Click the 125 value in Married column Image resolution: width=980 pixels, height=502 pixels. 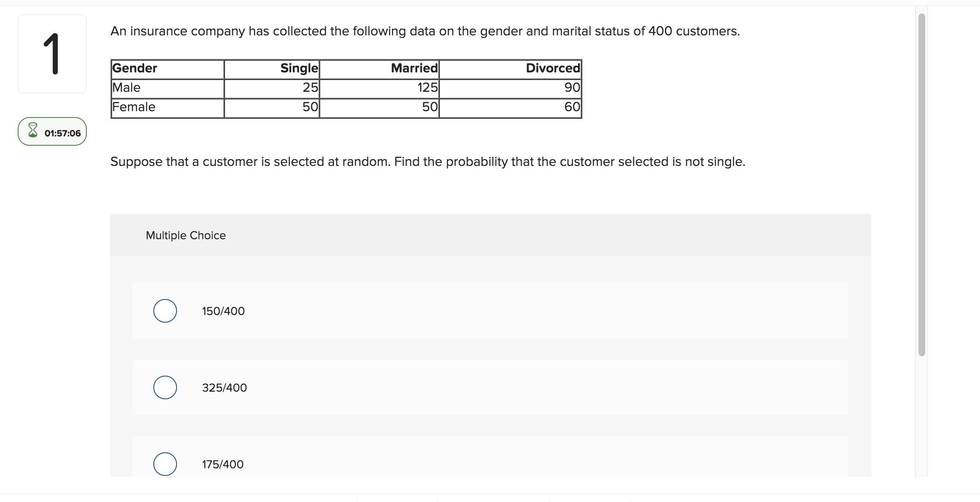point(428,88)
